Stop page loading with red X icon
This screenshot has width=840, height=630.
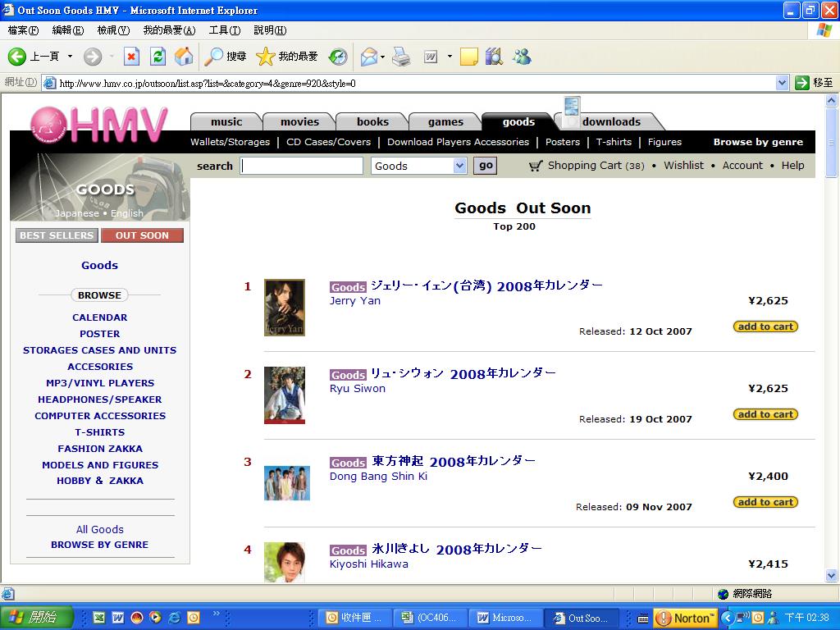131,57
